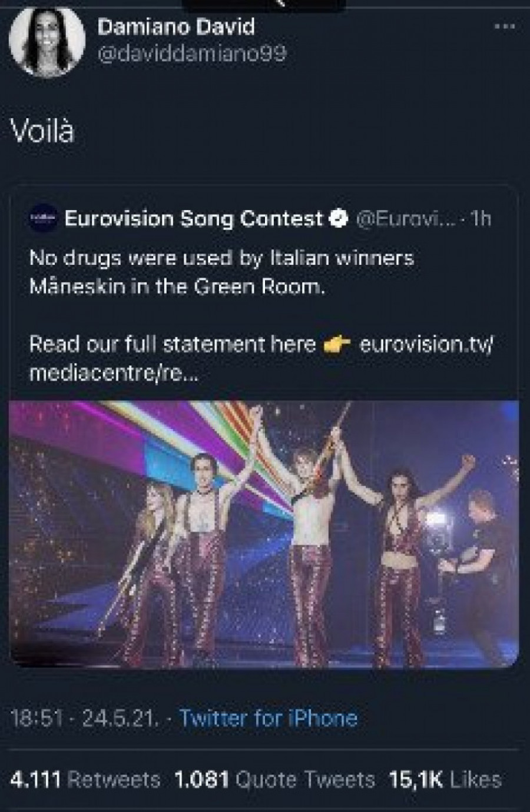This screenshot has width=530, height=812.
Task: Click the Eurovision Song Contest avatar logo
Action: click(x=44, y=219)
